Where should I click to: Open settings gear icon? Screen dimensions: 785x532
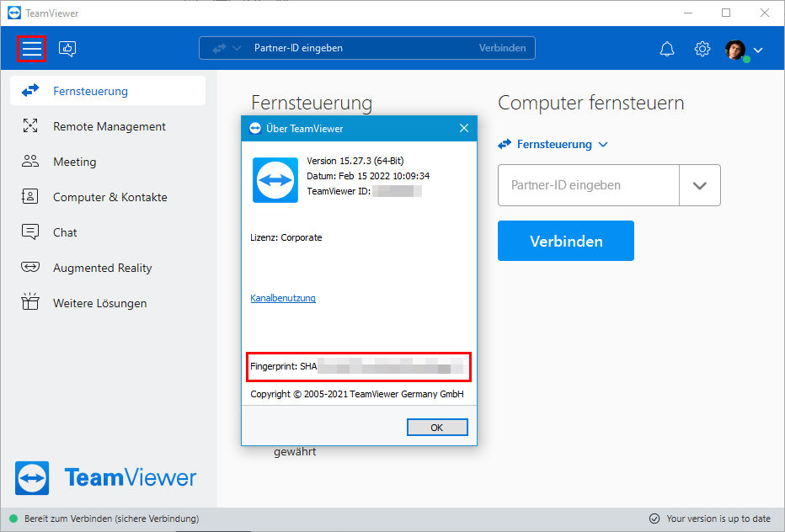pos(702,49)
